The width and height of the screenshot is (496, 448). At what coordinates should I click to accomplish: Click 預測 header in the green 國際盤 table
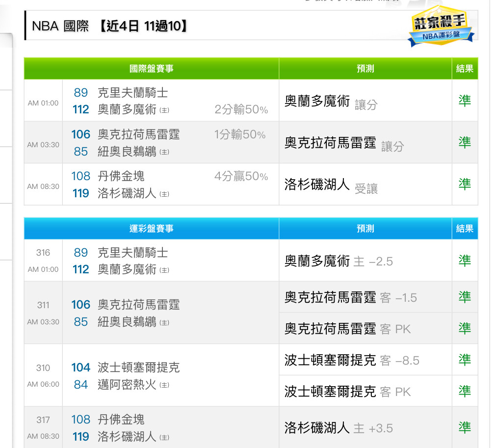[365, 68]
